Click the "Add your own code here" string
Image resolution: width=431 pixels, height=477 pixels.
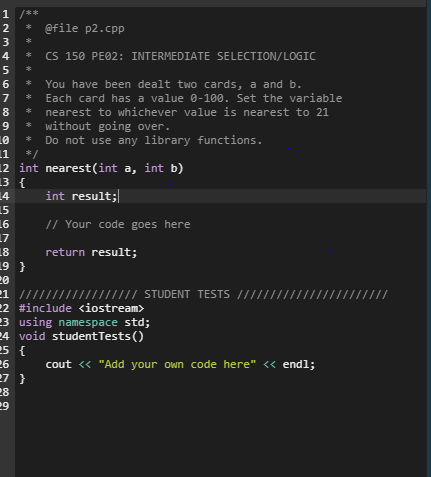[177, 364]
